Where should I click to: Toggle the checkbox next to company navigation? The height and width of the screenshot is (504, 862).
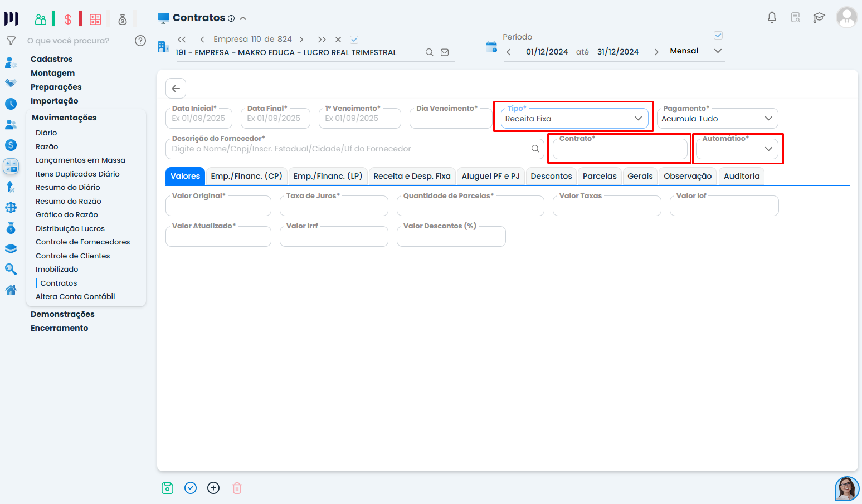coord(354,40)
